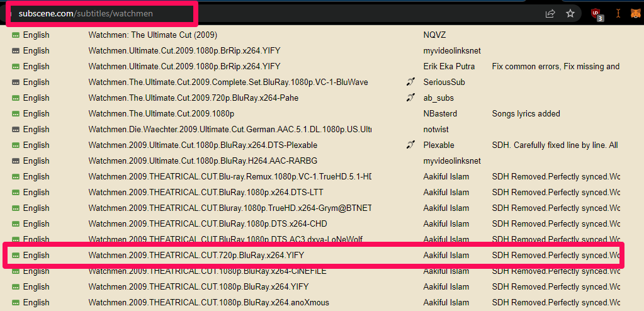Open the uBlock Origin extension icon

pos(597,14)
